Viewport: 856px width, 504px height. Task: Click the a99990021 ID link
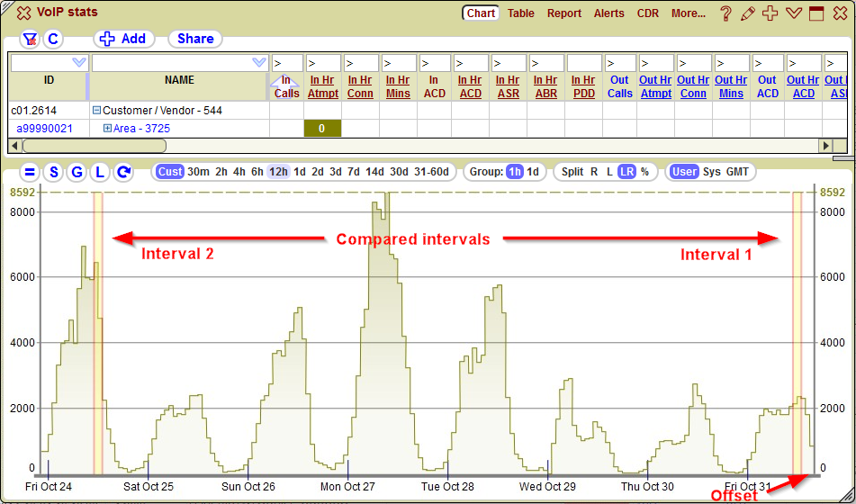tap(45, 129)
